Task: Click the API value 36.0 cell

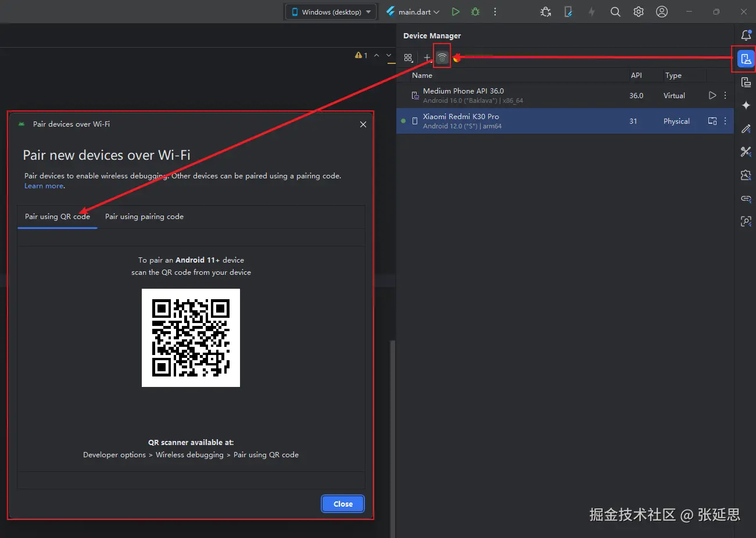Action: 636,95
